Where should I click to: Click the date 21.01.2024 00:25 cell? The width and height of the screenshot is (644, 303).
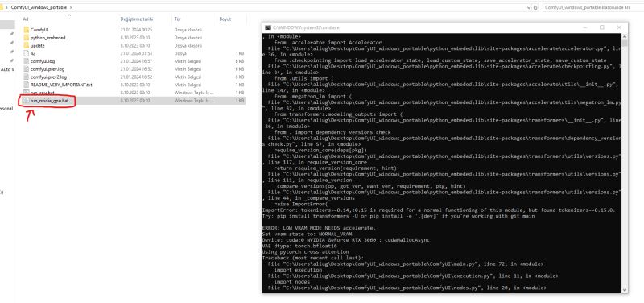click(x=136, y=30)
